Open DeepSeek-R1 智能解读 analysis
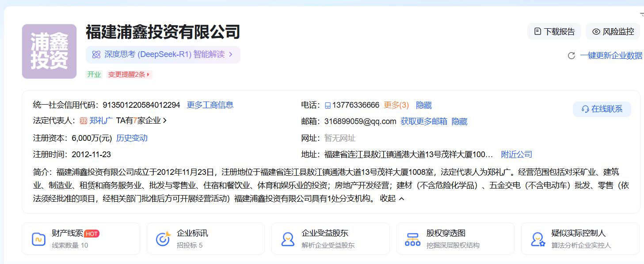The image size is (644, 264). (163, 55)
